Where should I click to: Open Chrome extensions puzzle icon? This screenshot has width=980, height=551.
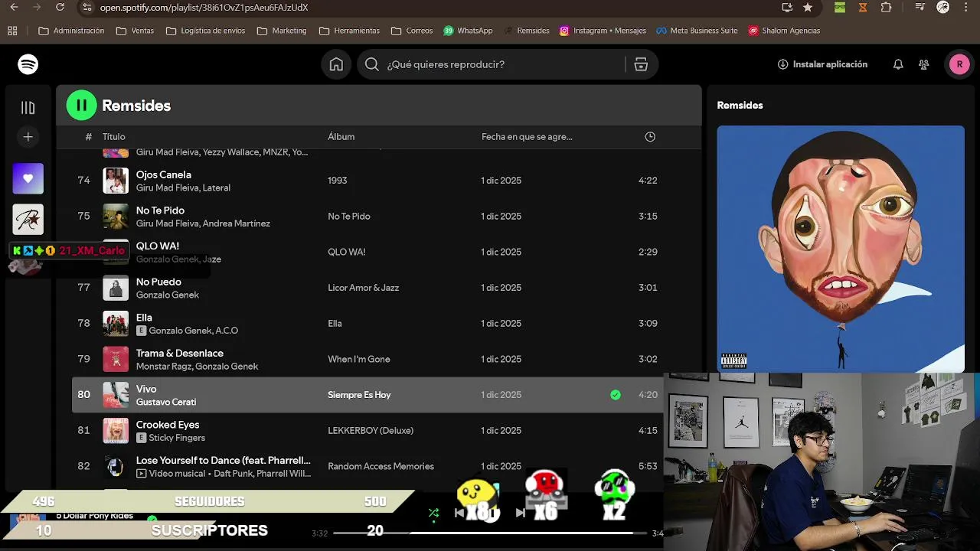coord(887,8)
